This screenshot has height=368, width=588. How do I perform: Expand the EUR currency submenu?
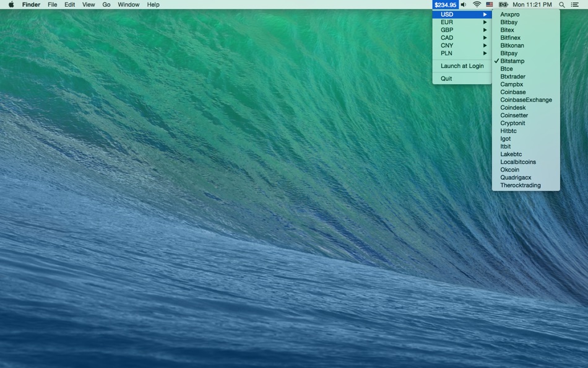462,22
